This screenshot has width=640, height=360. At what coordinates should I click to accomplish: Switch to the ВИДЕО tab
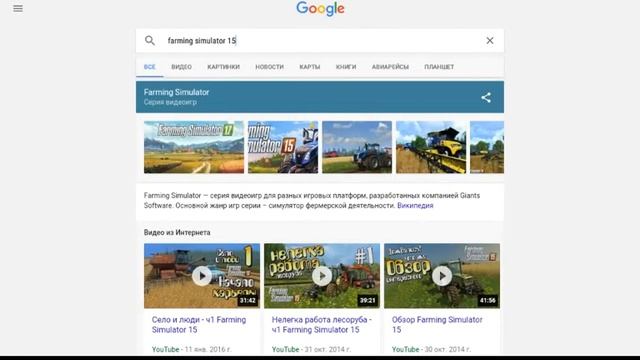pyautogui.click(x=182, y=67)
